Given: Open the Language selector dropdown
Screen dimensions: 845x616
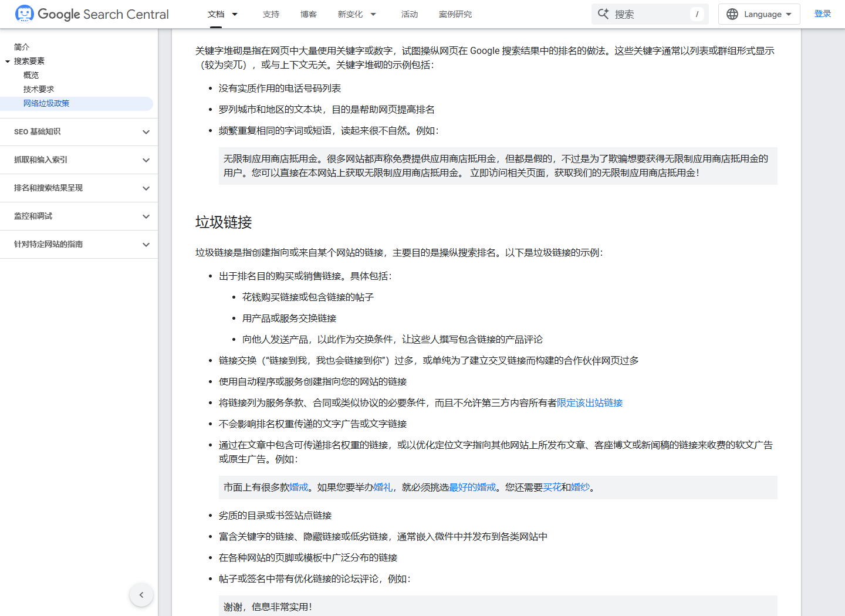Looking at the screenshot, I should [759, 14].
